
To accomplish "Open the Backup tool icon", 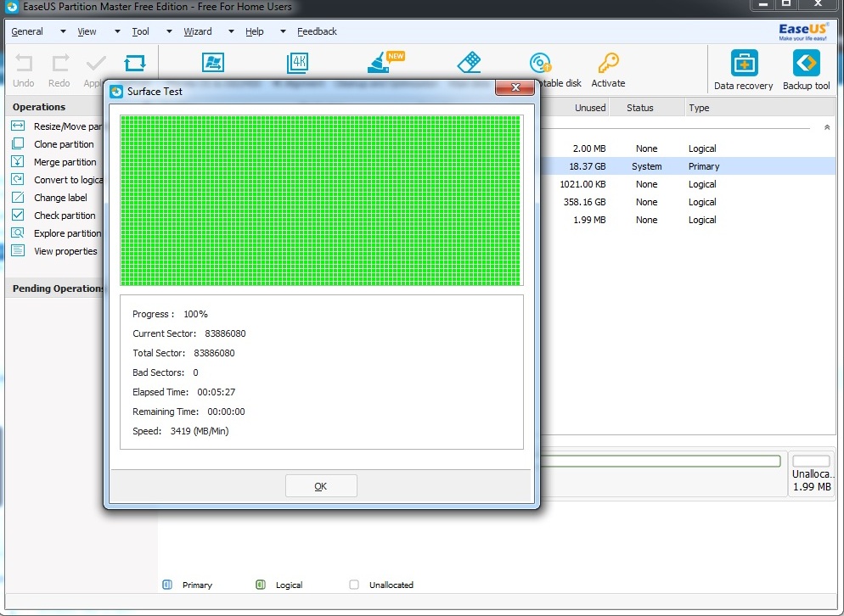I will [806, 64].
